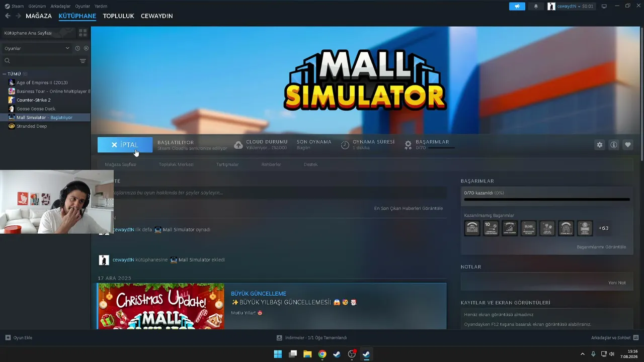Open the Tartışmalar link

pyautogui.click(x=227, y=164)
